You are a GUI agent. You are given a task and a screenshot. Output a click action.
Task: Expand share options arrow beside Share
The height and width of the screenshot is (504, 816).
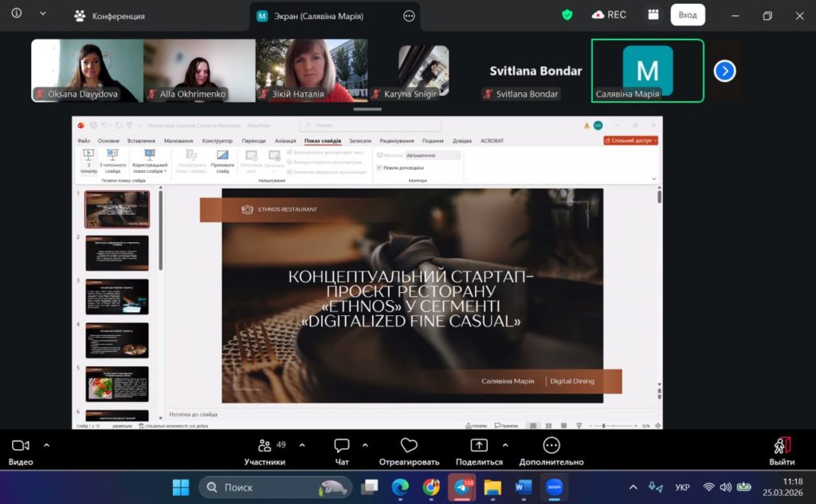click(x=504, y=445)
